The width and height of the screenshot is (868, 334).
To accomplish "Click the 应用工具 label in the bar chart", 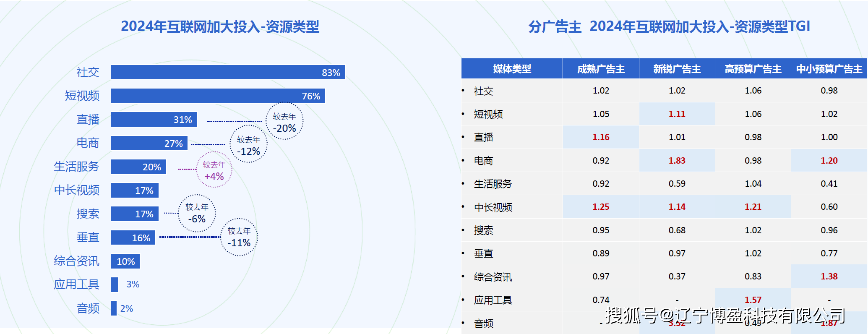I will pyautogui.click(x=76, y=284).
